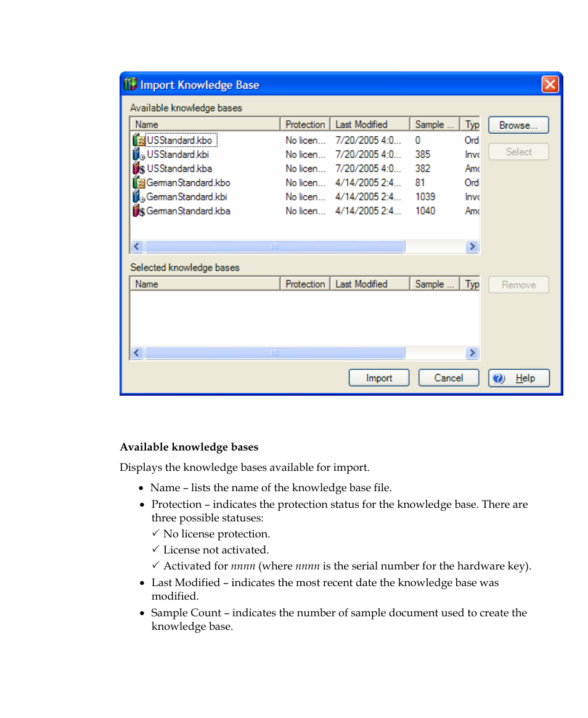The image size is (588, 718).
Task: Click the Browse... button
Action: point(518,125)
